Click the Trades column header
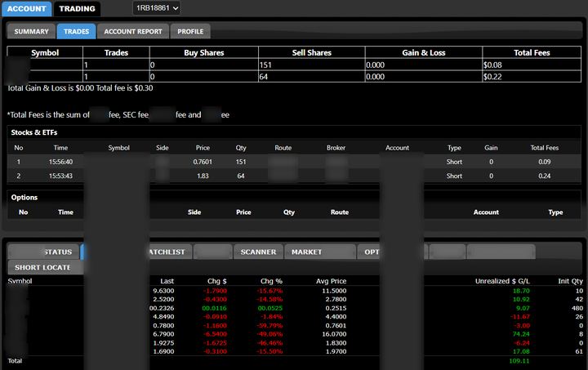This screenshot has width=588, height=370. point(116,52)
